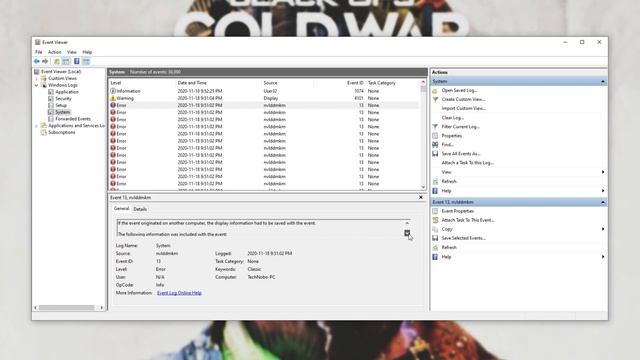This screenshot has width=640, height=360.
Task: Expand Applications and Services Logs arrow
Action: pos(36,126)
